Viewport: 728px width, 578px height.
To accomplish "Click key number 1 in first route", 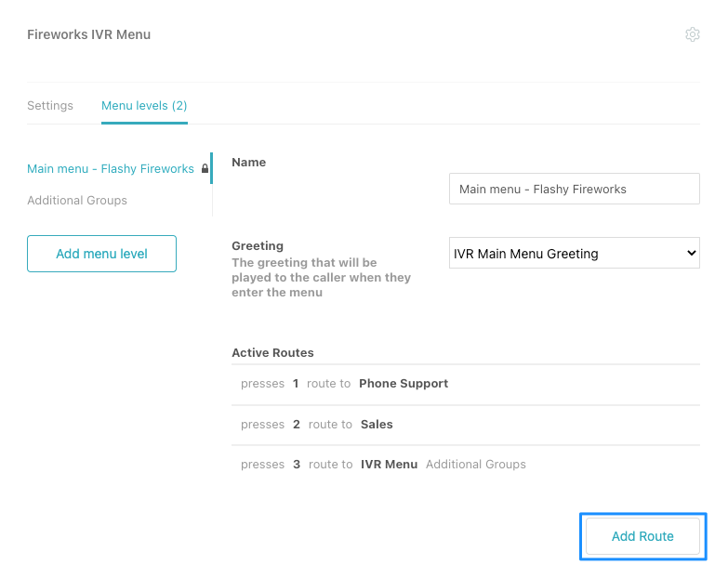I will point(296,384).
